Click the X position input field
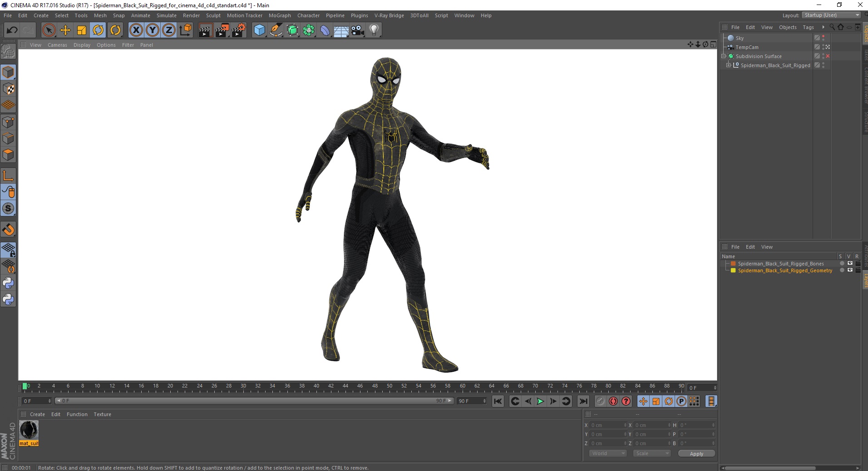The image size is (868, 471). click(x=608, y=425)
